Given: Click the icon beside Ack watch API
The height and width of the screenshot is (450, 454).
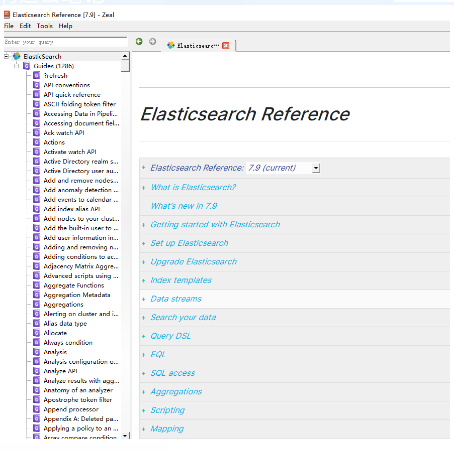Looking at the screenshot, I should [x=36, y=133].
